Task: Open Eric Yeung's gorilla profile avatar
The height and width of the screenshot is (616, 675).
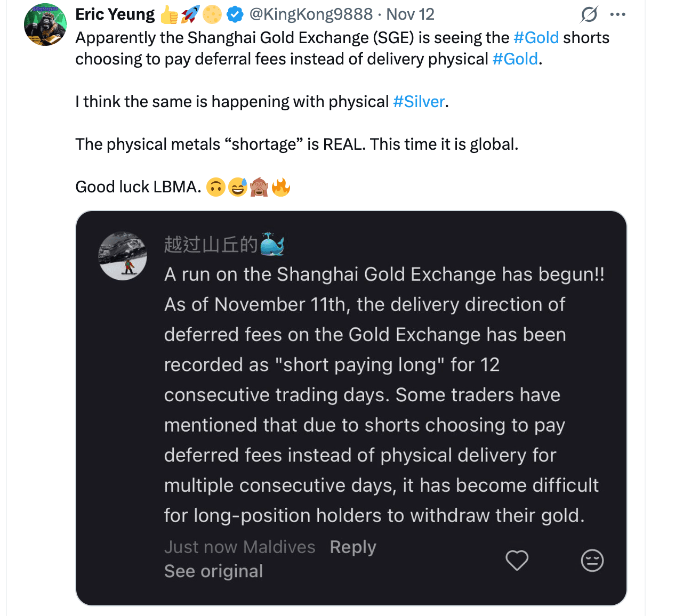Action: (x=45, y=25)
